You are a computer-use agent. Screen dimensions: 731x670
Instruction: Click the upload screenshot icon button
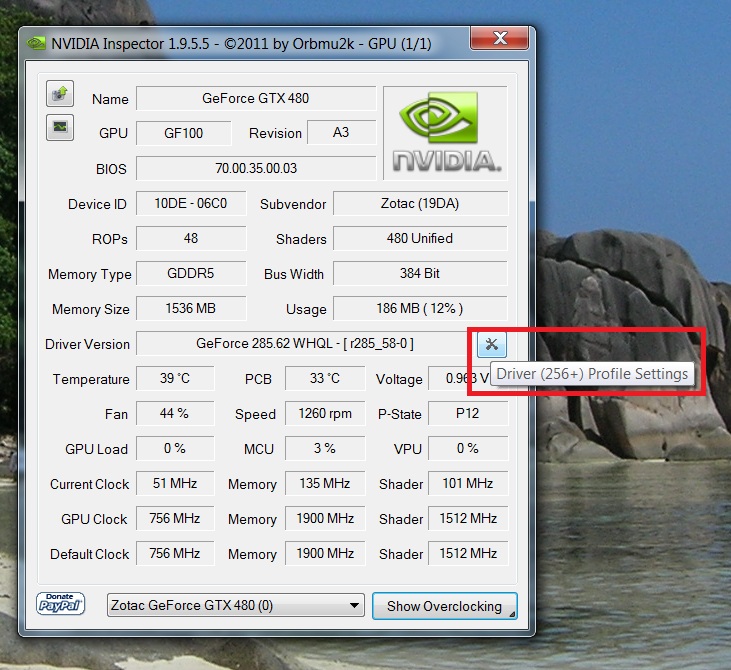coord(60,93)
